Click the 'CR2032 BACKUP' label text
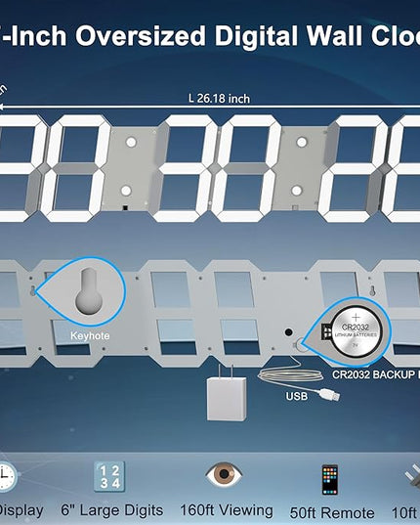The width and height of the screenshot is (420, 525). (373, 374)
